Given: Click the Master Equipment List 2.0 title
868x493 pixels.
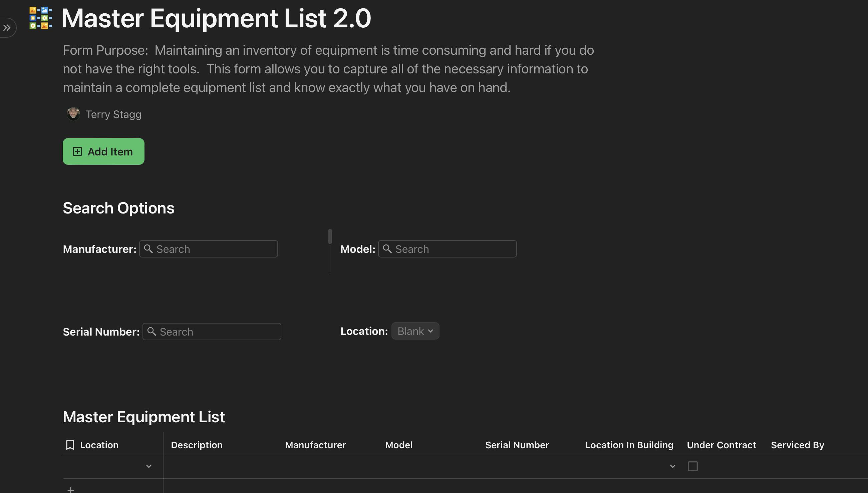Looking at the screenshot, I should point(216,18).
